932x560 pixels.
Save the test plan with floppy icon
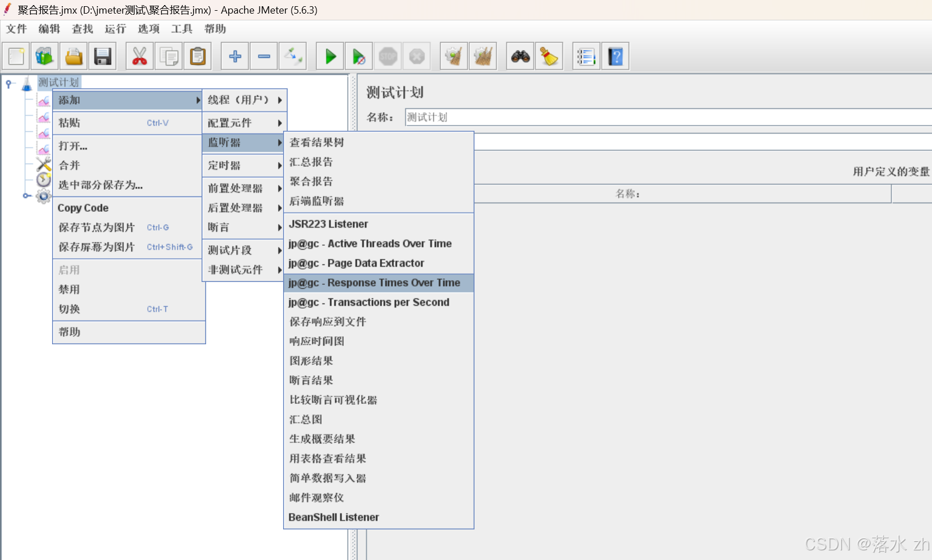click(102, 56)
